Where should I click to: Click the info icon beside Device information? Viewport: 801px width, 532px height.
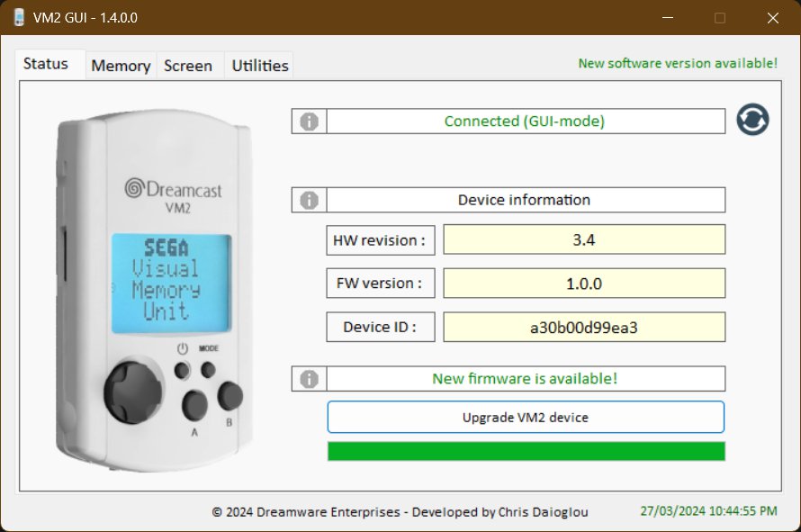point(309,201)
